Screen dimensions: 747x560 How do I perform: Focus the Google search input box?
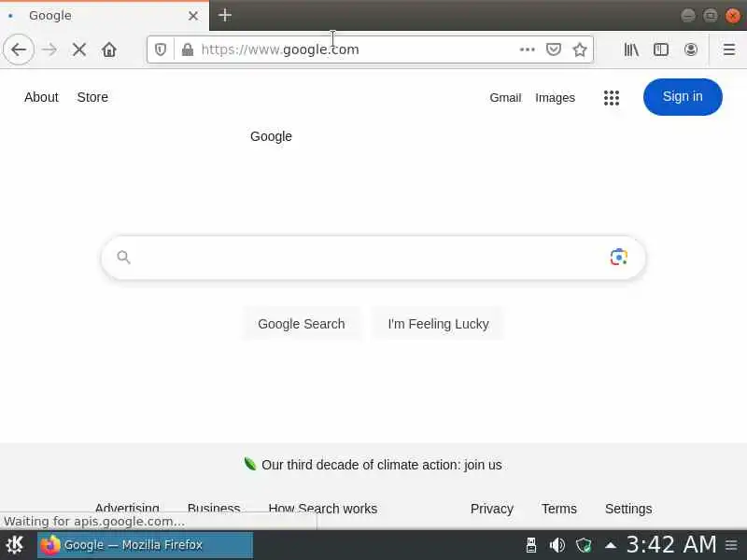point(367,258)
